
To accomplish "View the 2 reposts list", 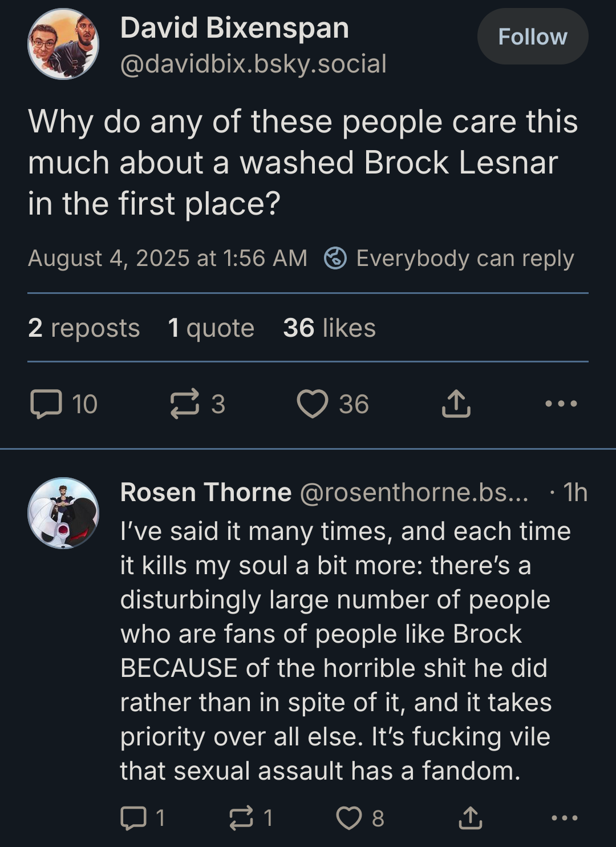I will (x=84, y=328).
